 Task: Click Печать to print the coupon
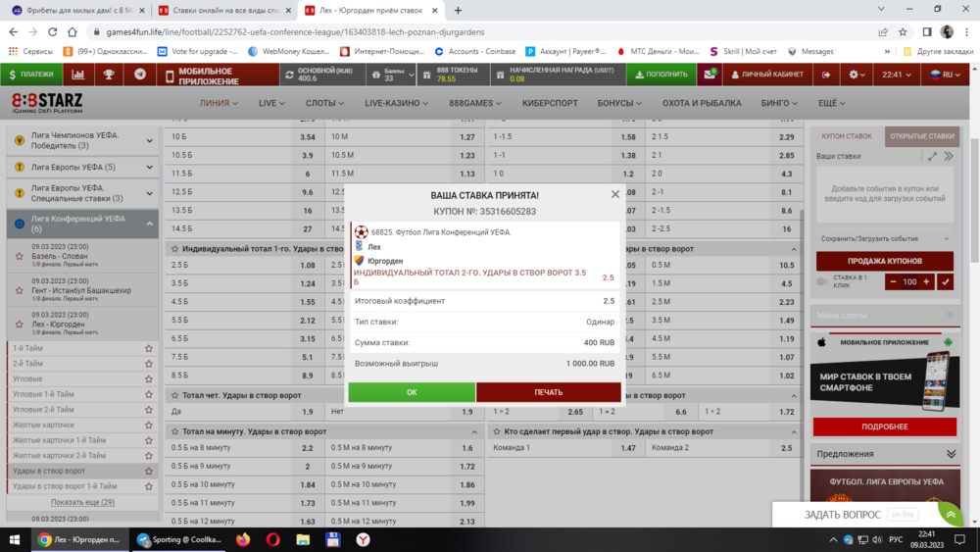click(x=548, y=392)
